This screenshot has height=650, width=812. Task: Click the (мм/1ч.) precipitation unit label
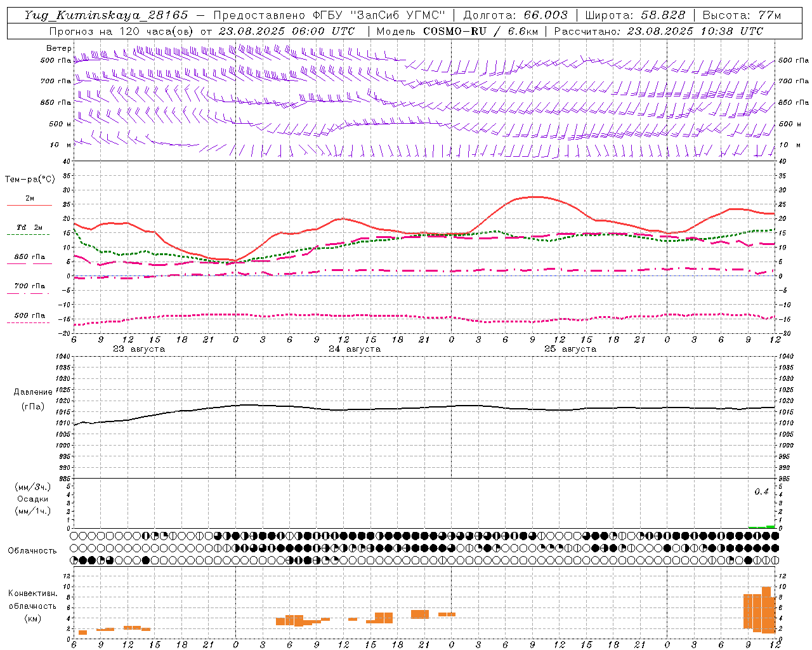33,511
